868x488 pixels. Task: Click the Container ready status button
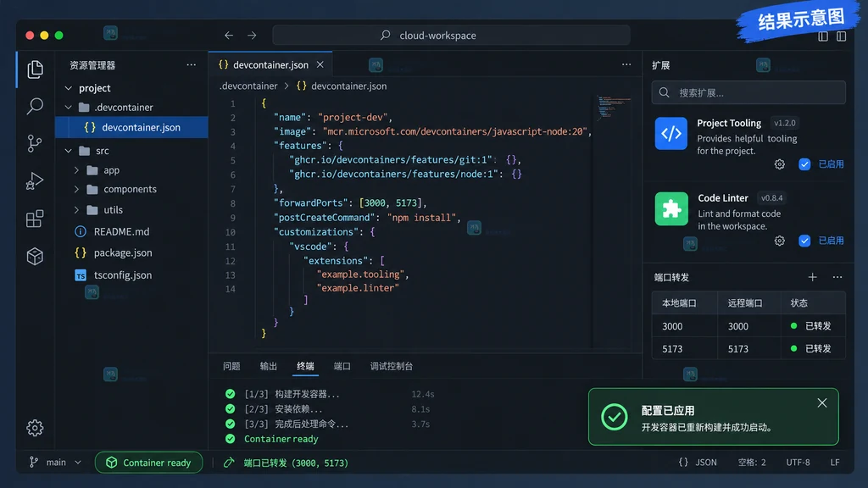click(x=149, y=463)
